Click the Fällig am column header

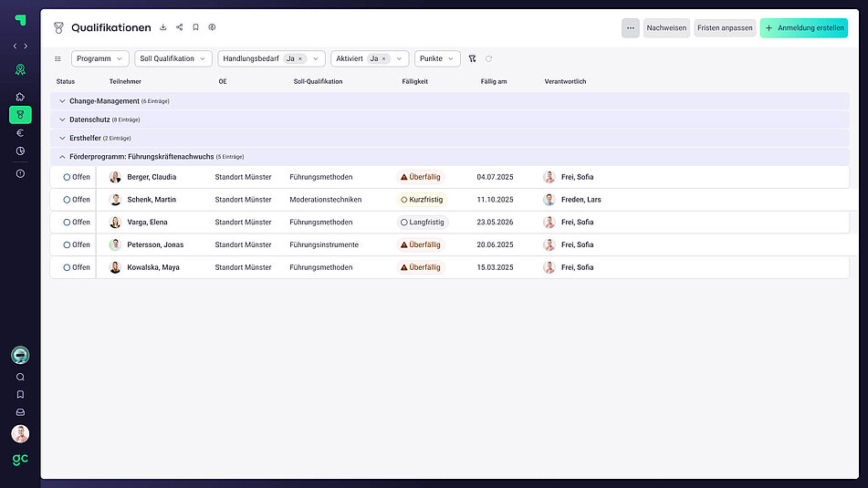coord(494,82)
